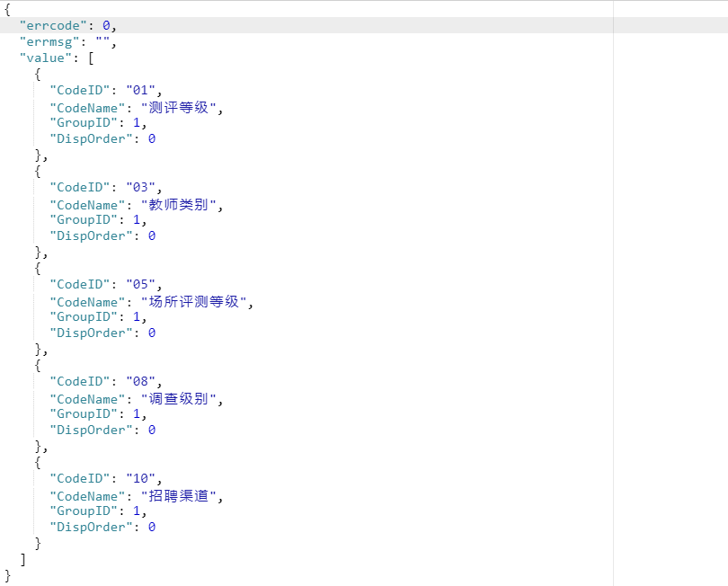Click the opening bracket after "value"

pyautogui.click(x=91, y=58)
